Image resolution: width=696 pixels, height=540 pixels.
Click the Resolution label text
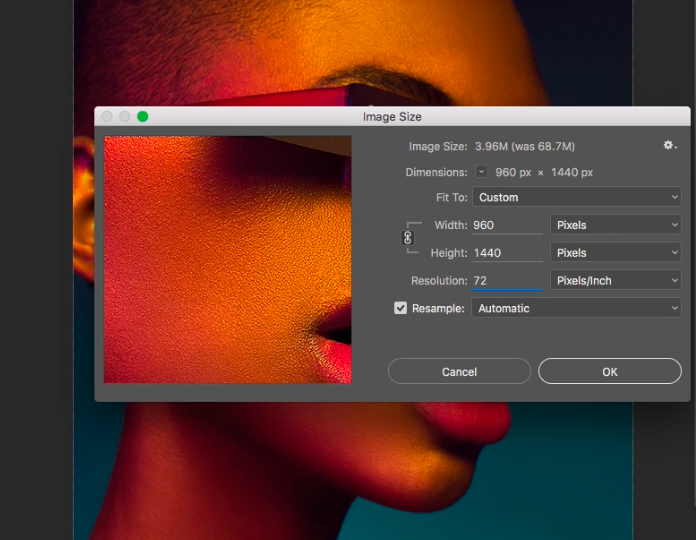(x=439, y=280)
